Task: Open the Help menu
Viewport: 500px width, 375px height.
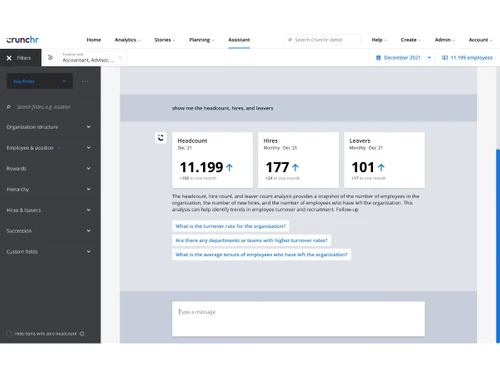Action: point(379,40)
